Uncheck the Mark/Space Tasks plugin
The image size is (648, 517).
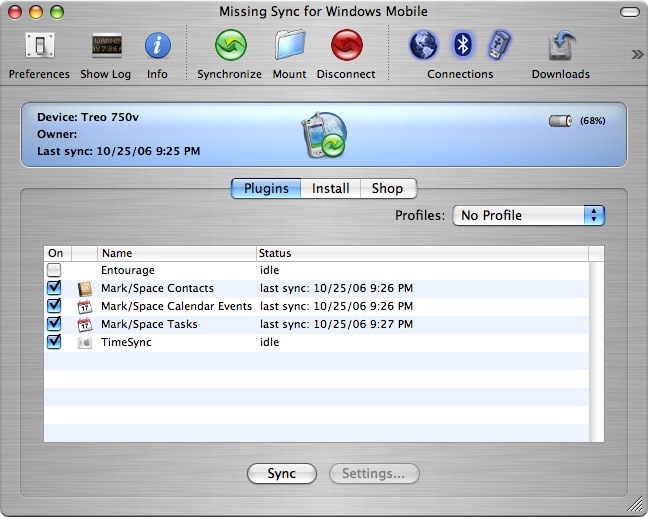tap(54, 324)
